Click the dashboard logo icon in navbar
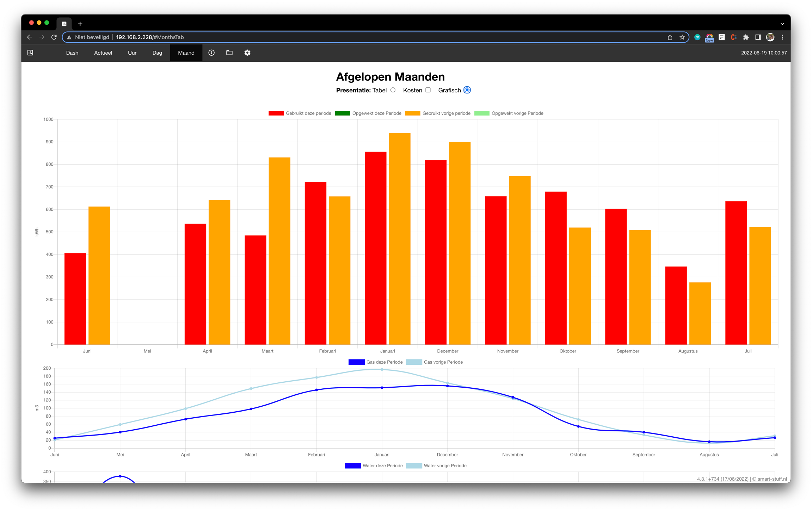This screenshot has height=511, width=812. 30,53
